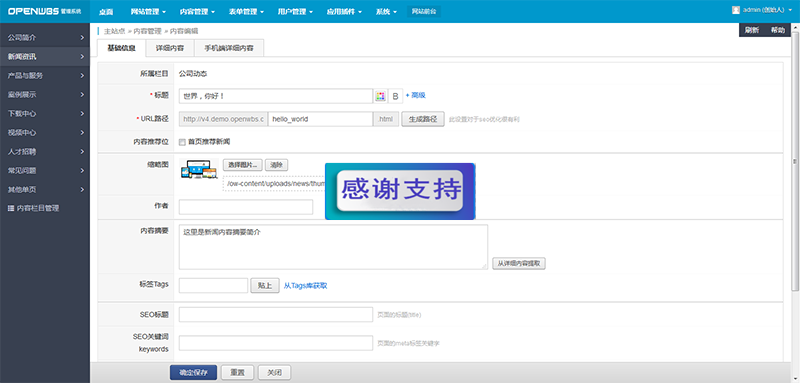
Task: Click the URL path hello_world field
Action: tap(320, 119)
